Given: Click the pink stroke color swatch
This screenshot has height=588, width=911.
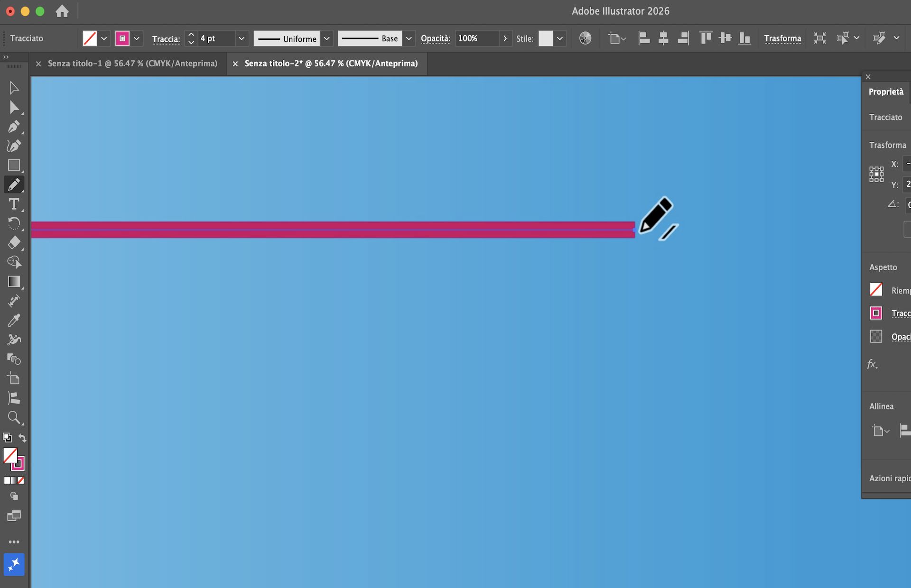Looking at the screenshot, I should coord(123,38).
